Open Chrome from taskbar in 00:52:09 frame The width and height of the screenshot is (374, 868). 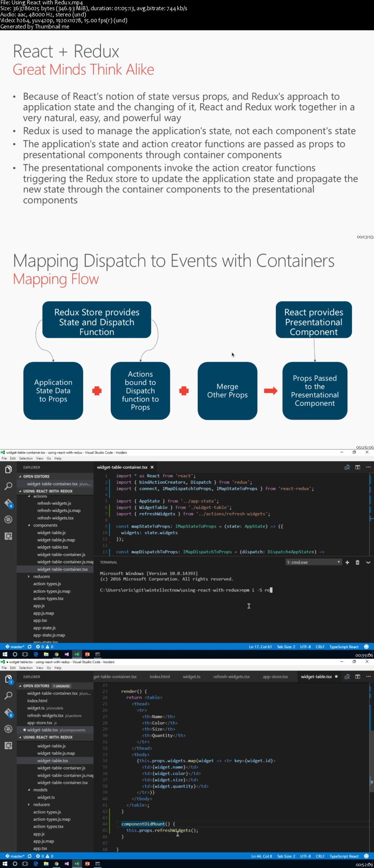point(56,864)
